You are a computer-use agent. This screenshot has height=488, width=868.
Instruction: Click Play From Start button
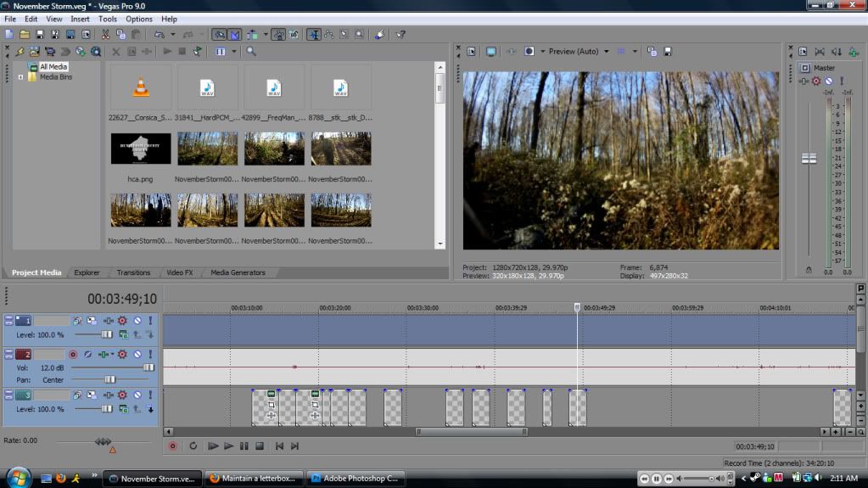coord(213,446)
